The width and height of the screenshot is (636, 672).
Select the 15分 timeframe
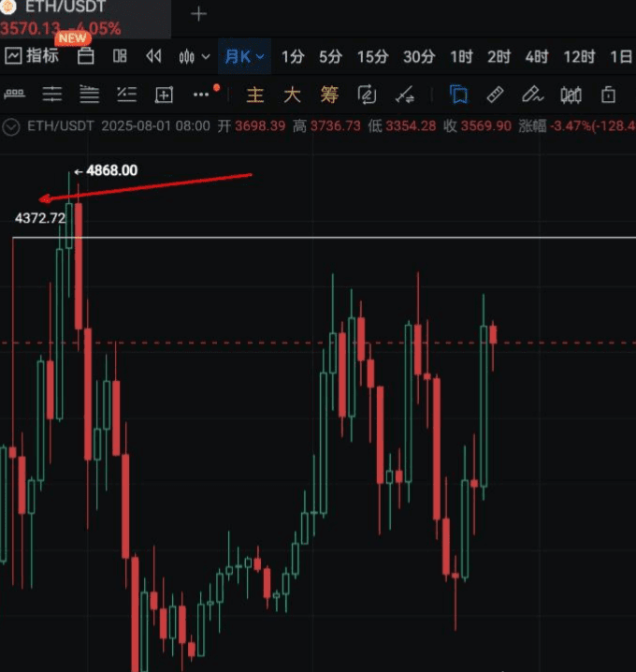372,56
